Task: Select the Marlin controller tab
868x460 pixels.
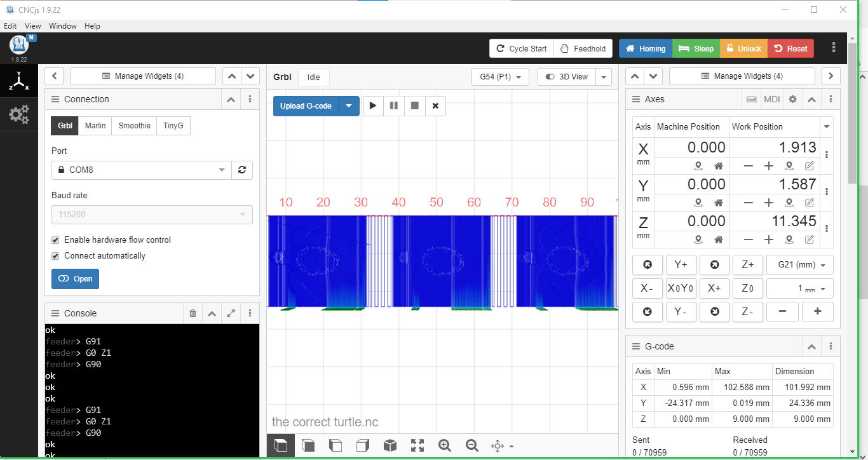Action: click(x=95, y=125)
